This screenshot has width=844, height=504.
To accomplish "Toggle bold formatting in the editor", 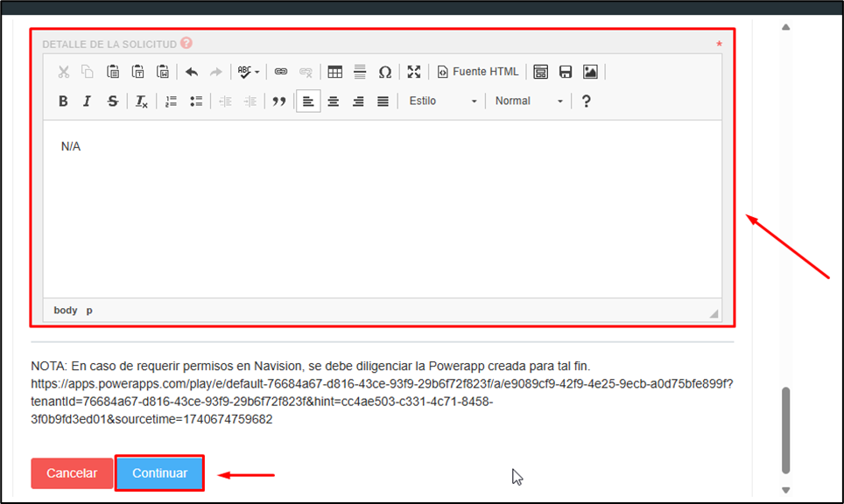I will [x=63, y=101].
